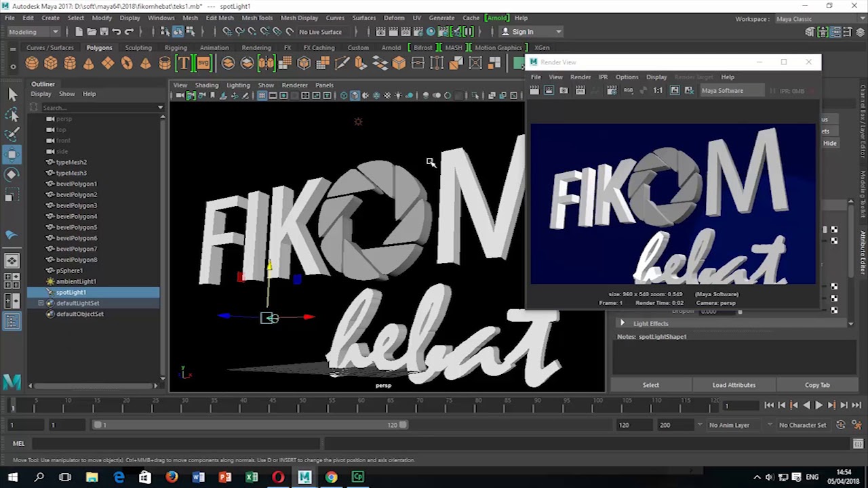Remove image icon in Render View
The height and width of the screenshot is (488, 868).
(688, 90)
